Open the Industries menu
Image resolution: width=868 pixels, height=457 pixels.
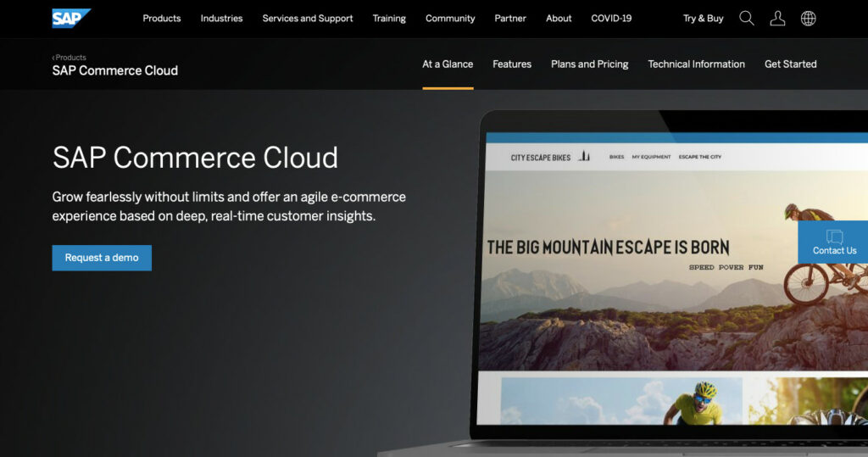coord(221,19)
